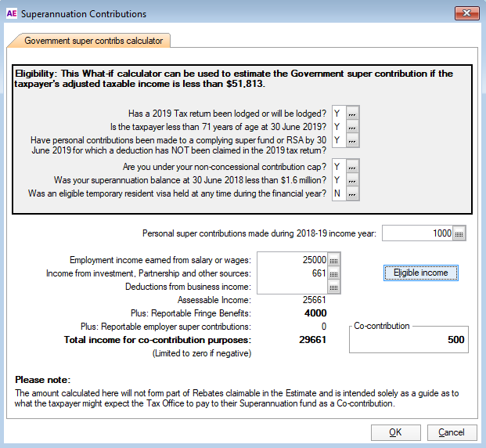Open calculator for personal super contributions field
Screen dimensions: 486x448
[x=459, y=233]
